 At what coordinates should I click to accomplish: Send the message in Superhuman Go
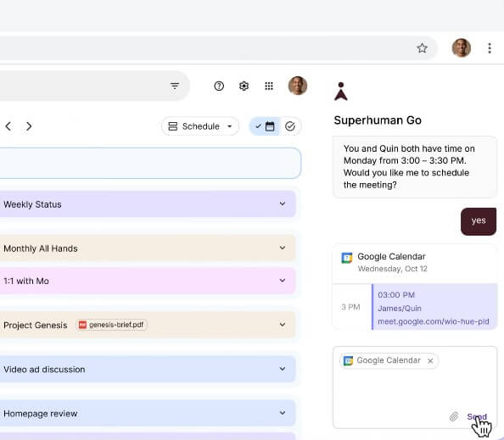tap(477, 417)
